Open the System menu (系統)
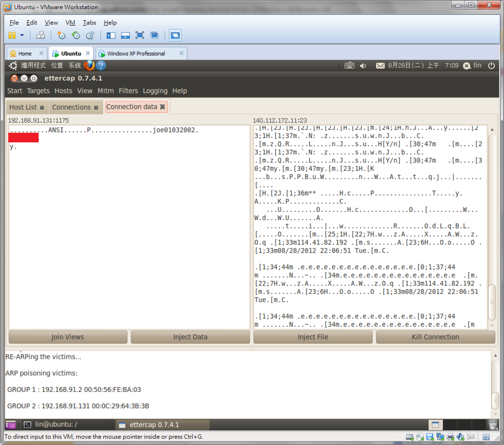The width and height of the screenshot is (504, 445). point(75,65)
